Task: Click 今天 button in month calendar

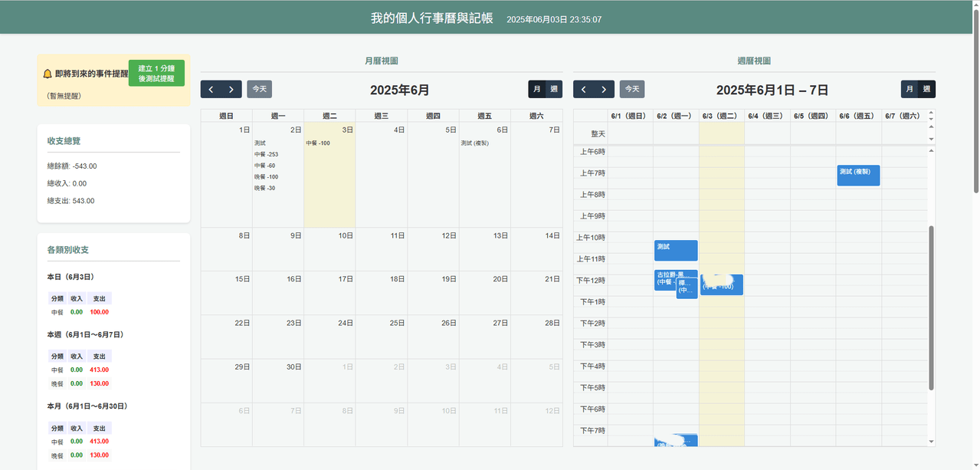Action: click(x=260, y=89)
